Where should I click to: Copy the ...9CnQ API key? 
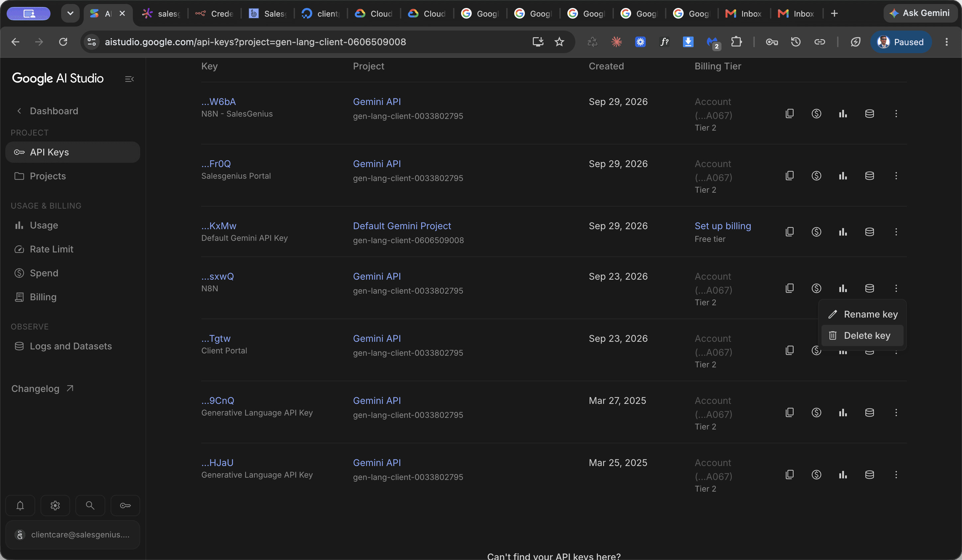pyautogui.click(x=790, y=412)
